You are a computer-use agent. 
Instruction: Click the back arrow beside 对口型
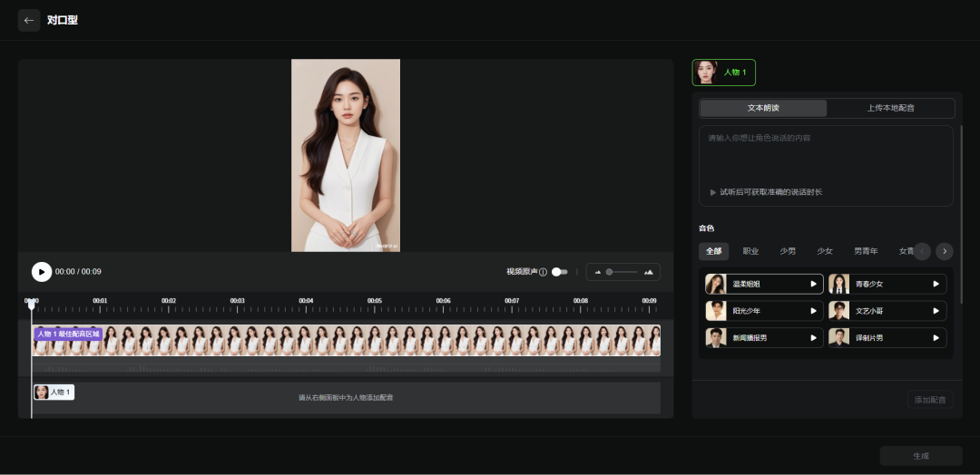pos(29,20)
